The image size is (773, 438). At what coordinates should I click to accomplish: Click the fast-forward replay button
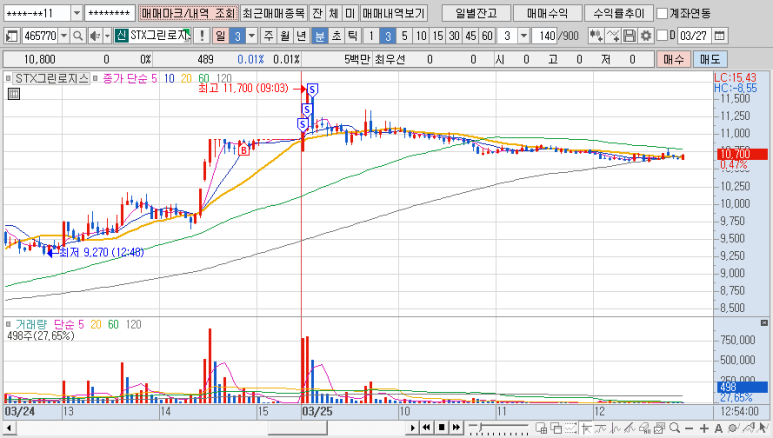click(456, 428)
